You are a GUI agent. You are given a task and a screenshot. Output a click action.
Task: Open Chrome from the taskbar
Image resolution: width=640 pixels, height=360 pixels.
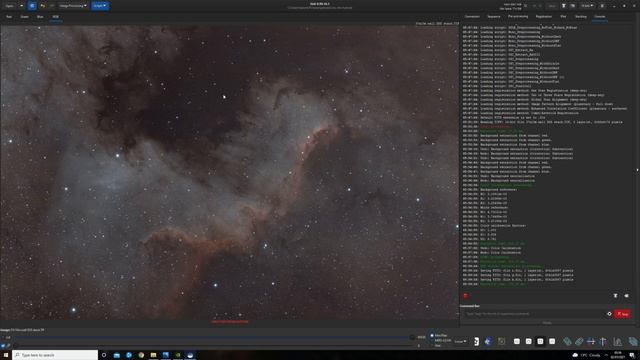(x=141, y=355)
